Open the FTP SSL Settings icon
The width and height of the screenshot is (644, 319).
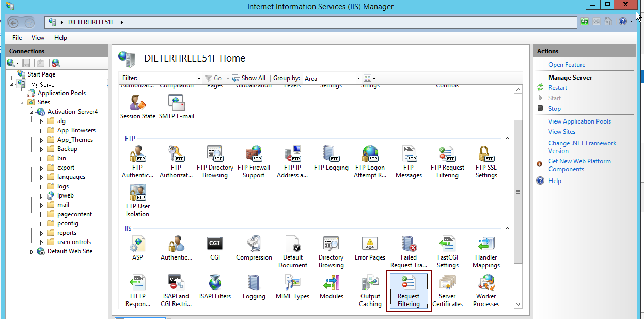pos(486,162)
